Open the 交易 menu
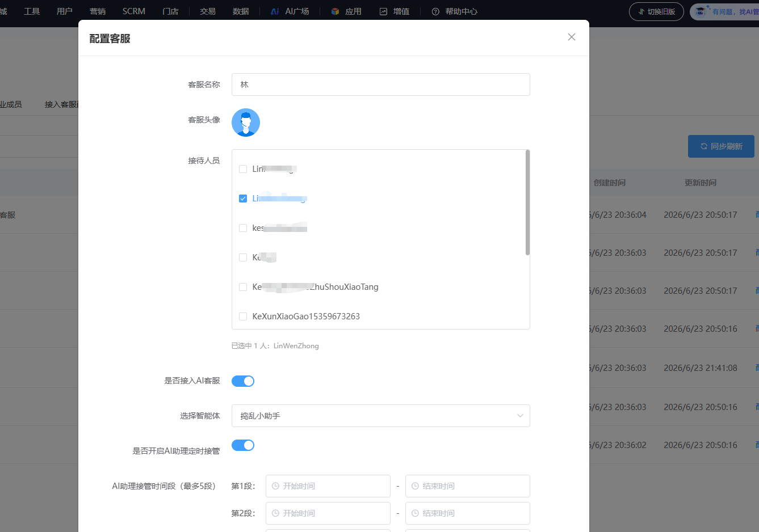This screenshot has width=759, height=532. (x=208, y=11)
